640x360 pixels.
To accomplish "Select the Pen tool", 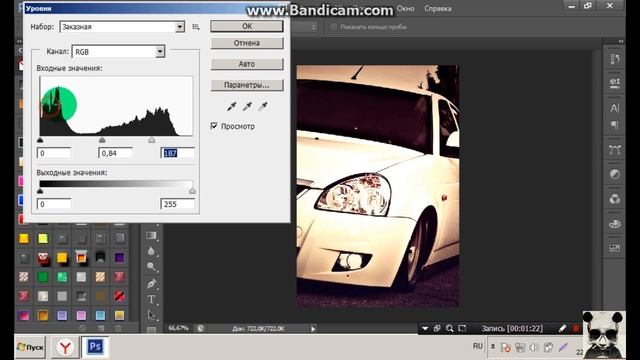I will click(151, 283).
